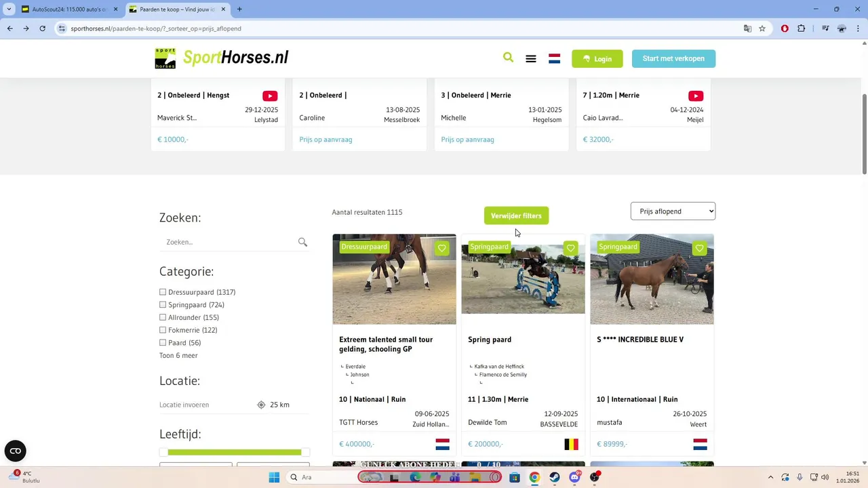The width and height of the screenshot is (868, 488).
Task: Click the Chrome profile avatar
Action: [x=842, y=28]
